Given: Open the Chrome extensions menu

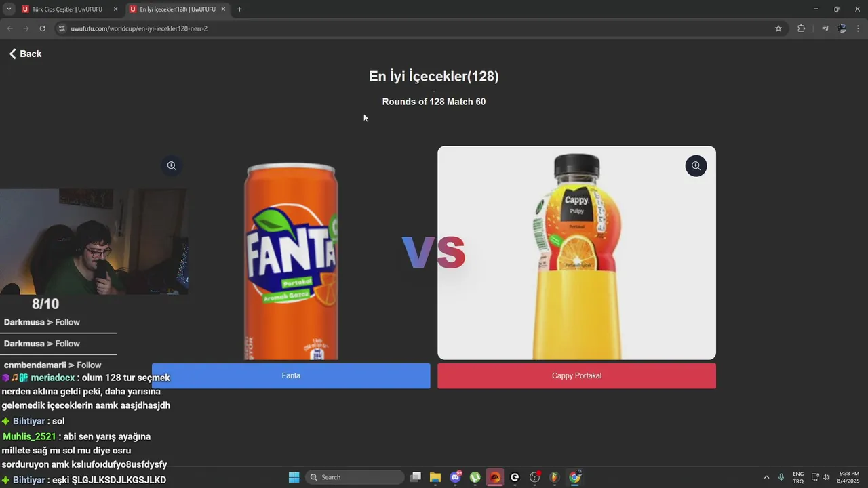Looking at the screenshot, I should [x=801, y=28].
